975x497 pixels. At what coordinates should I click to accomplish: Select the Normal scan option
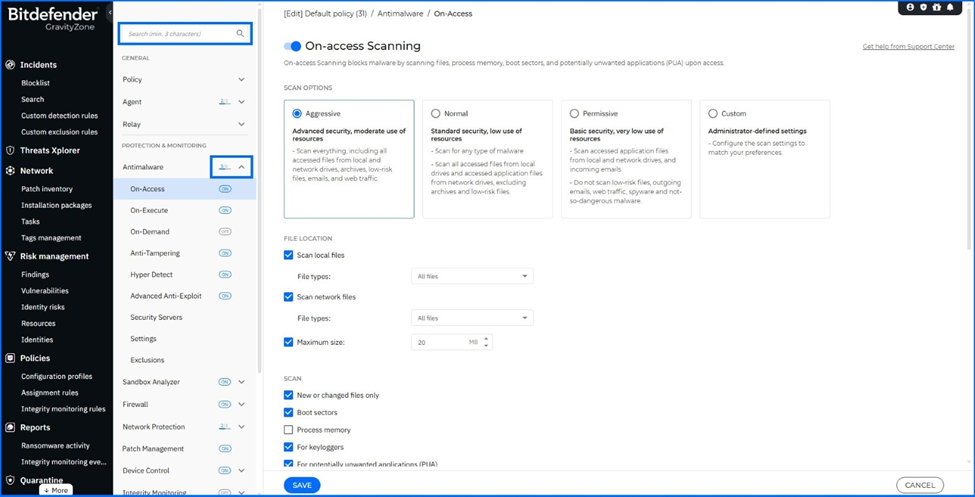(x=435, y=114)
